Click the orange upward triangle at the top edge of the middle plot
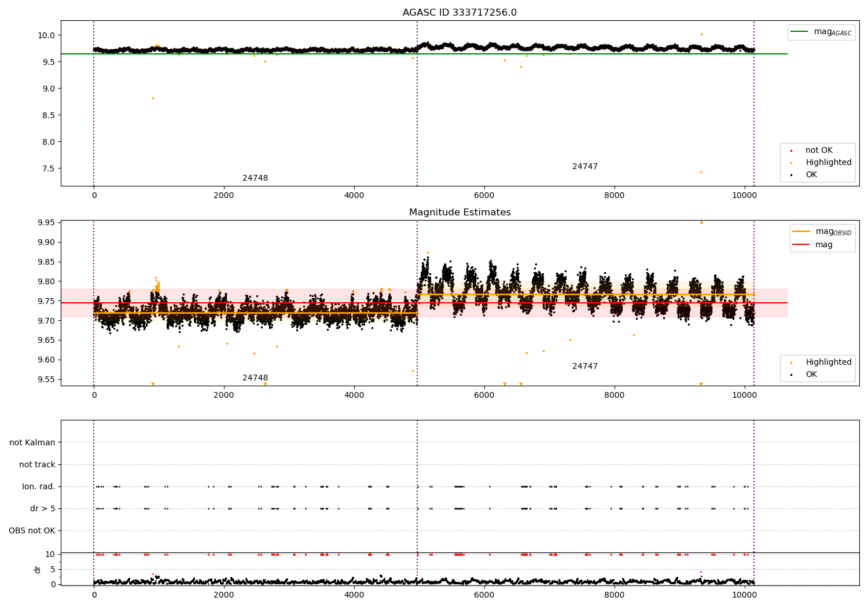Image resolution: width=868 pixels, height=608 pixels. tap(701, 222)
